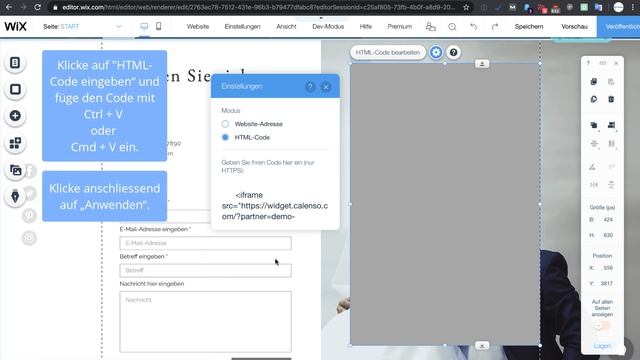Click the duplicate icon in toolbar panel
Screen dimensions: 640x360
[x=594, y=99]
